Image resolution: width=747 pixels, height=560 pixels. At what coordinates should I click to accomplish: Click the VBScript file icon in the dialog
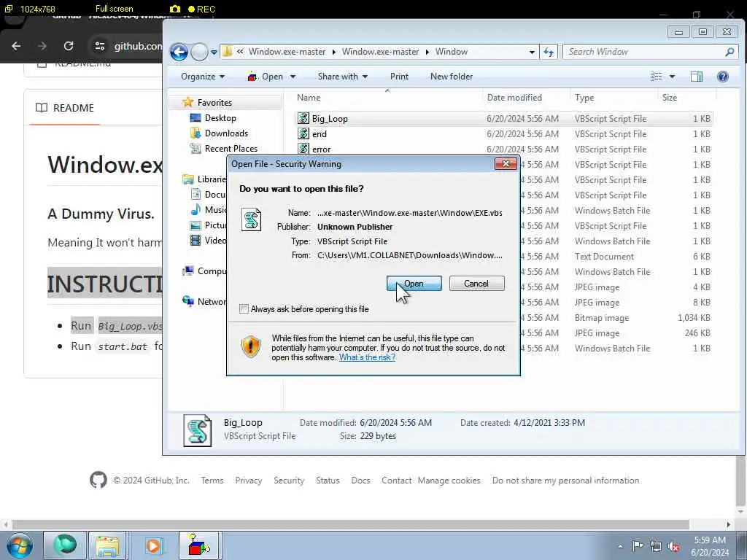click(x=251, y=219)
